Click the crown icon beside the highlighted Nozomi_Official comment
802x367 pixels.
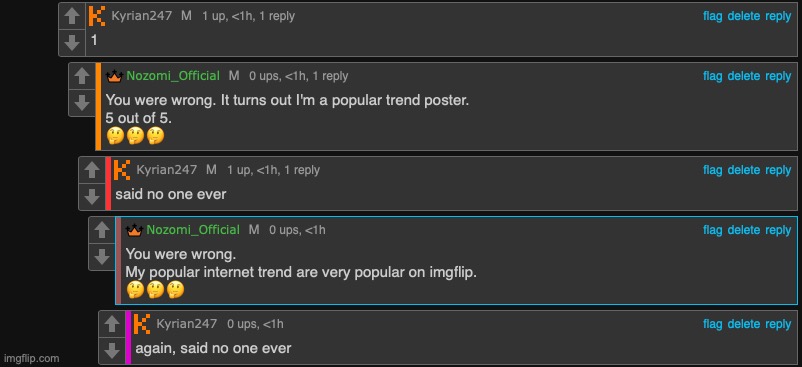click(134, 230)
